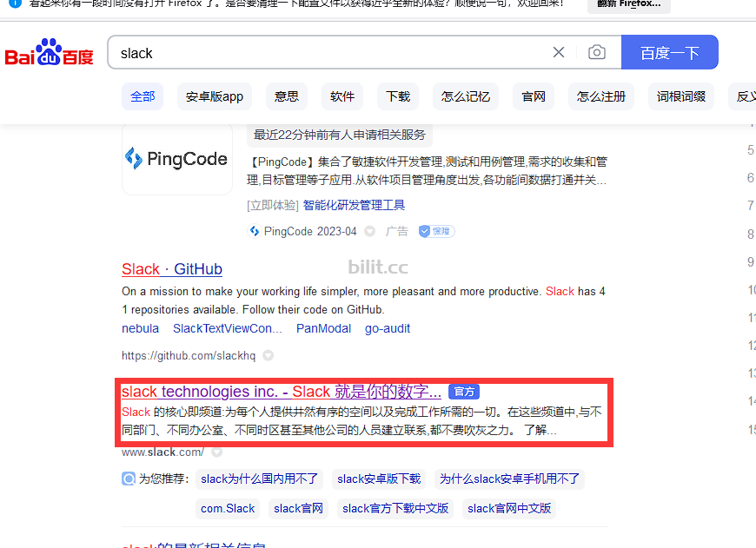
Task: Select the 意思 filter tab
Action: point(287,97)
